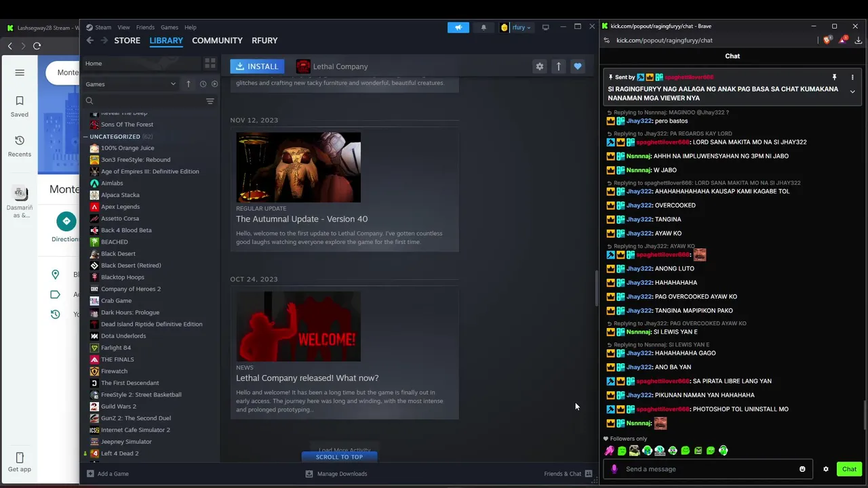The image size is (868, 488).
Task: Open Recents in Maps sidebar
Action: coord(20,146)
